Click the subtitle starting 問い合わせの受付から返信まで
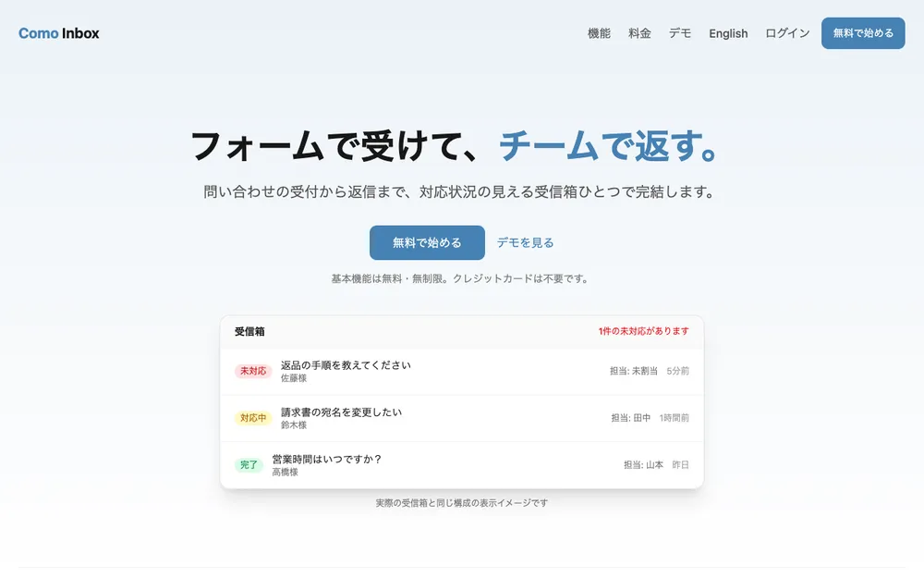Image resolution: width=924 pixels, height=578 pixels. 459,191
